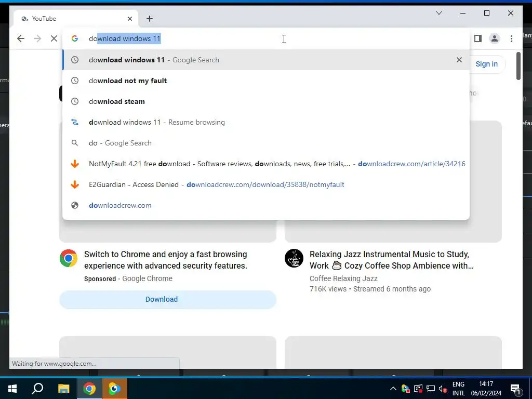The height and width of the screenshot is (399, 532).
Task: Open the Chrome profile avatar
Action: (495, 38)
